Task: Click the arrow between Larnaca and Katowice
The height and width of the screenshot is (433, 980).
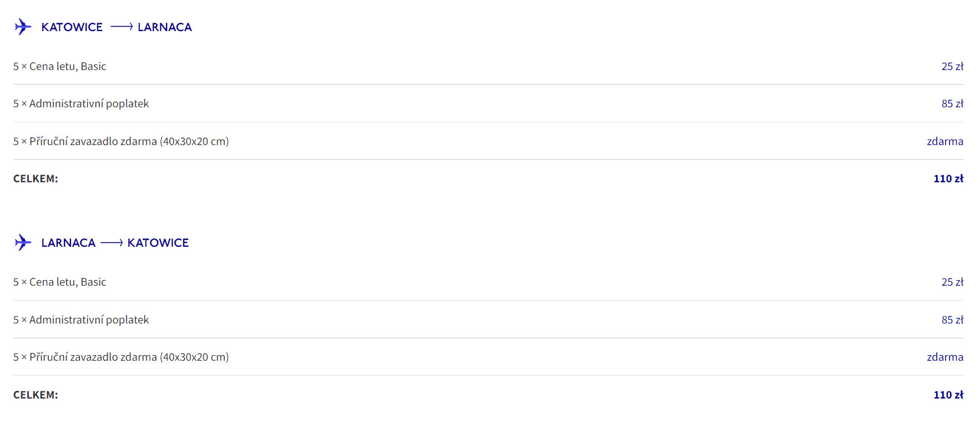Action: [x=112, y=242]
